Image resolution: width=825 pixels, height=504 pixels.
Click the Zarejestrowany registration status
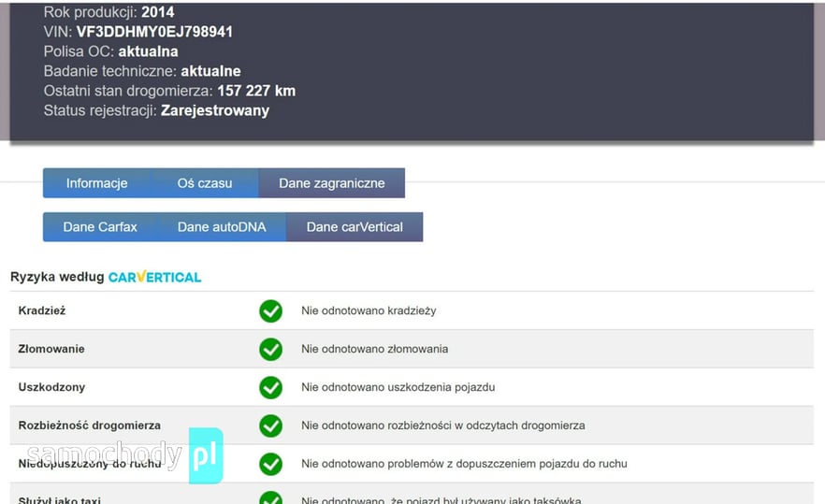215,110
